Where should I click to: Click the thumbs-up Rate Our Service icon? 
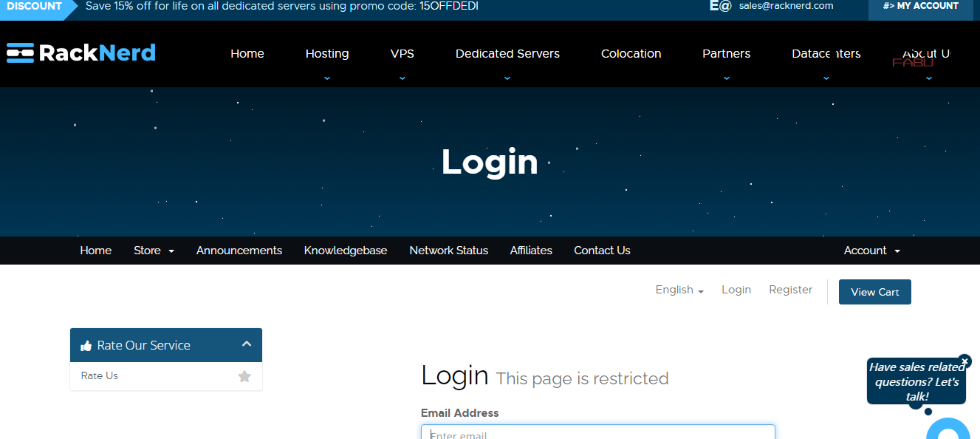click(86, 346)
